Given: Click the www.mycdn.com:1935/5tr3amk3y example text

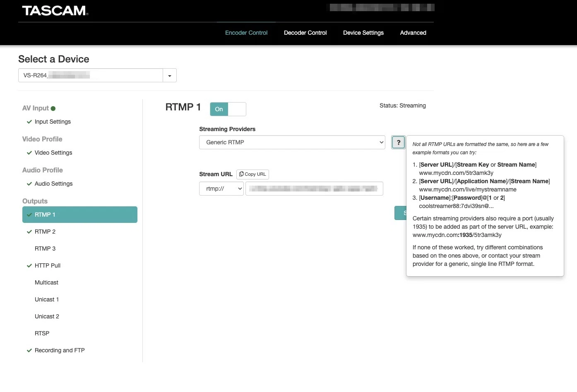Looking at the screenshot, I should 457,235.
